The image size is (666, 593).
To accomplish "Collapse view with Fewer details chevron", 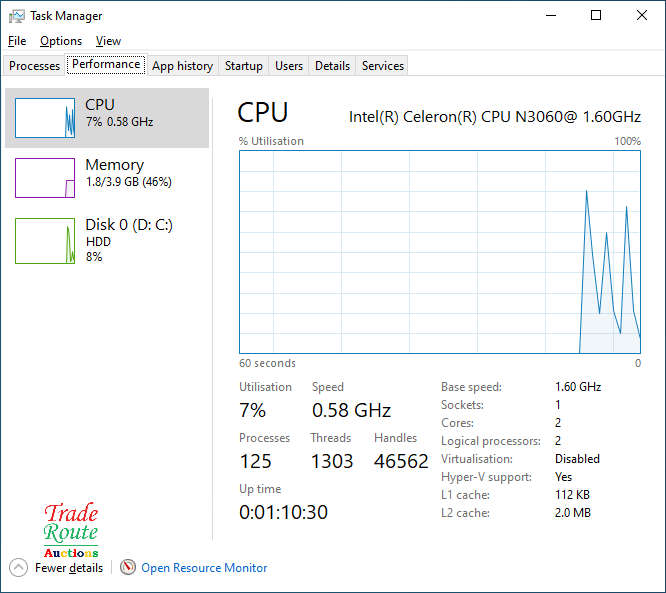I will pyautogui.click(x=18, y=568).
